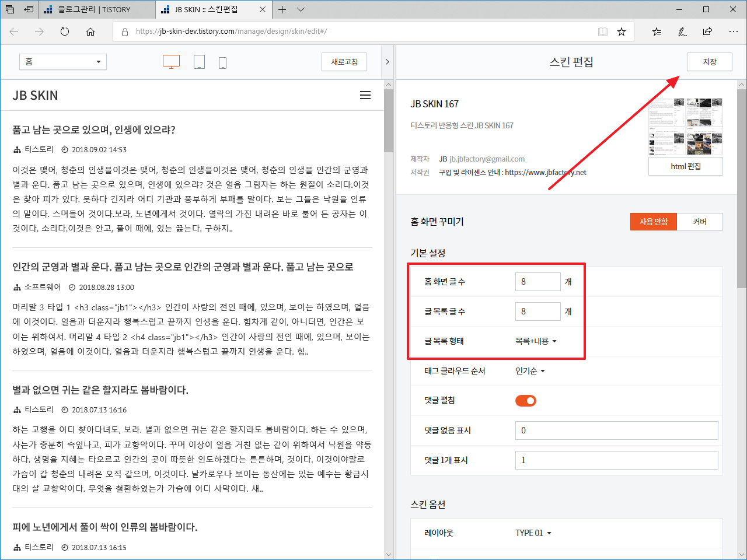
Task: Click jb.jbfactory@gmail.com author text
Action: point(487,159)
